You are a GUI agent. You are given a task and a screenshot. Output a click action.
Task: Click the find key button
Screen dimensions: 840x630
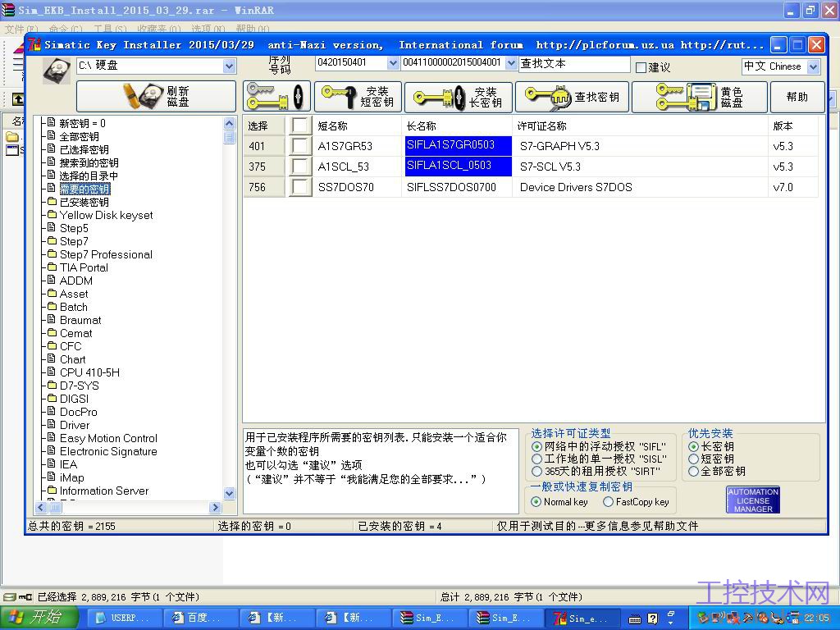[572, 97]
